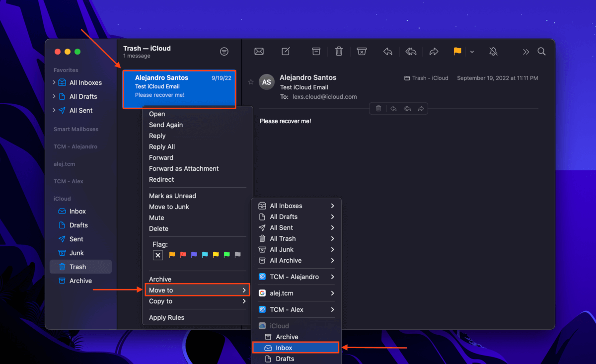Expand All Drafts in Favorites

tap(54, 96)
